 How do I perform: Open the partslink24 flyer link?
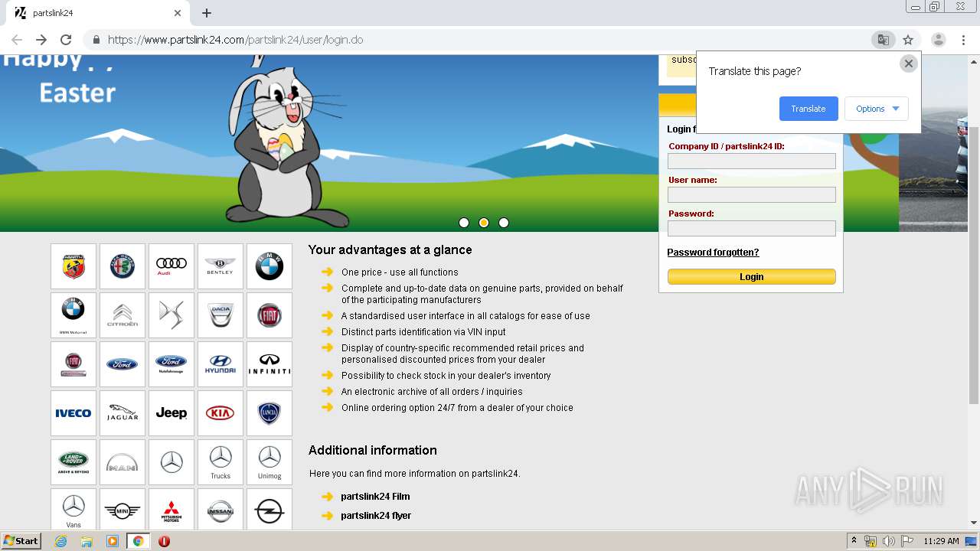click(376, 516)
